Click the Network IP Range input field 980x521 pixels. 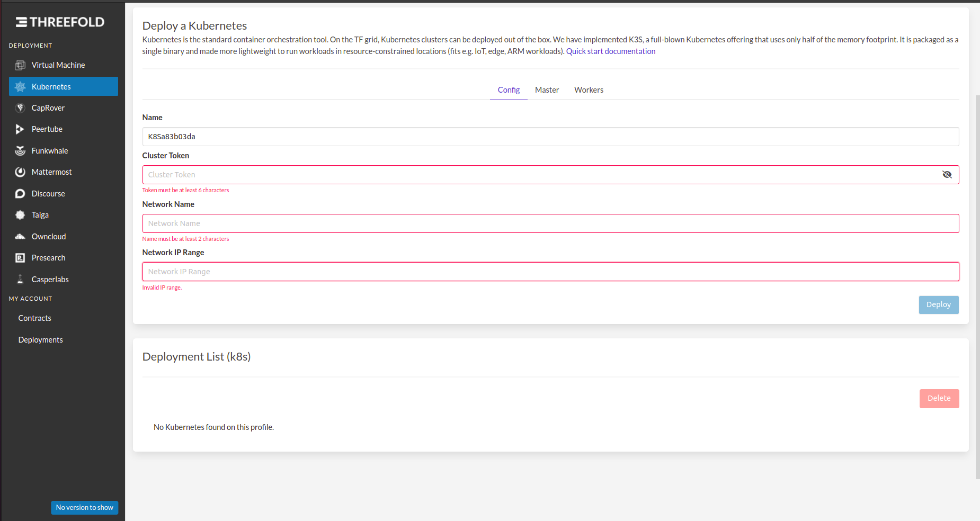(x=550, y=271)
